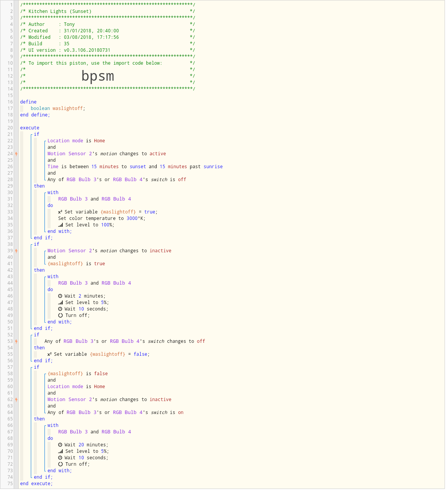Click end if on line 74
The image size is (448, 492).
point(43,477)
